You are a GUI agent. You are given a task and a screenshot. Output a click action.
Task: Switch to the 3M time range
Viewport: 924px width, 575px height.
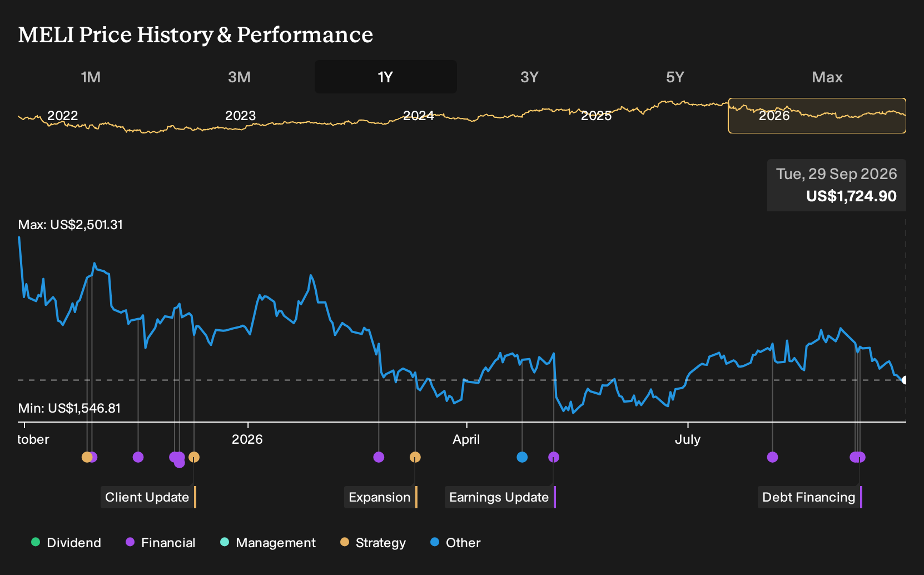(x=239, y=77)
